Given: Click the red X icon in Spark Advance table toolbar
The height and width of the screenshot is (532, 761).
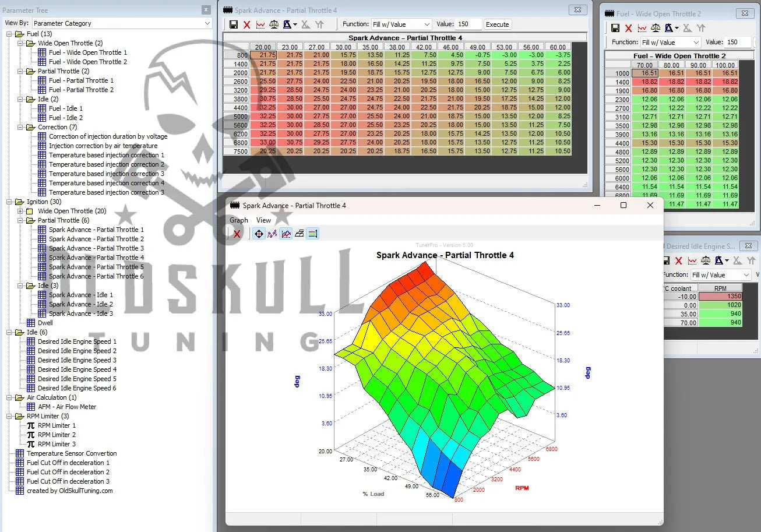Looking at the screenshot, I should tap(247, 24).
